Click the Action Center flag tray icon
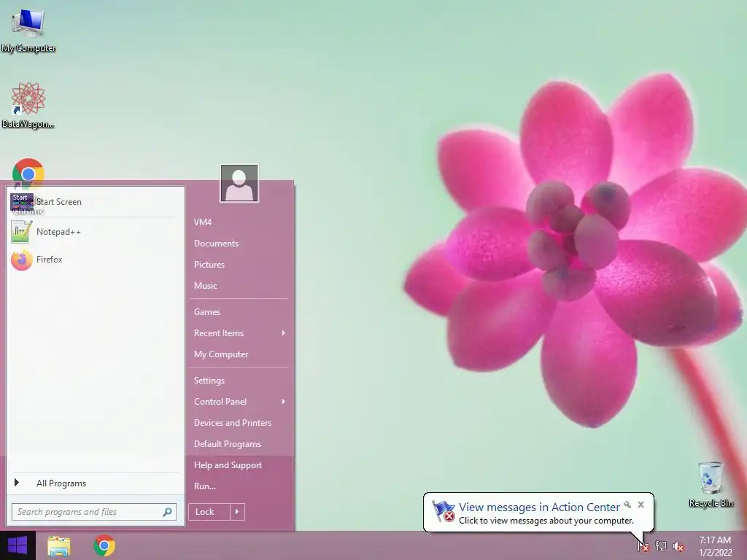 pyautogui.click(x=643, y=546)
